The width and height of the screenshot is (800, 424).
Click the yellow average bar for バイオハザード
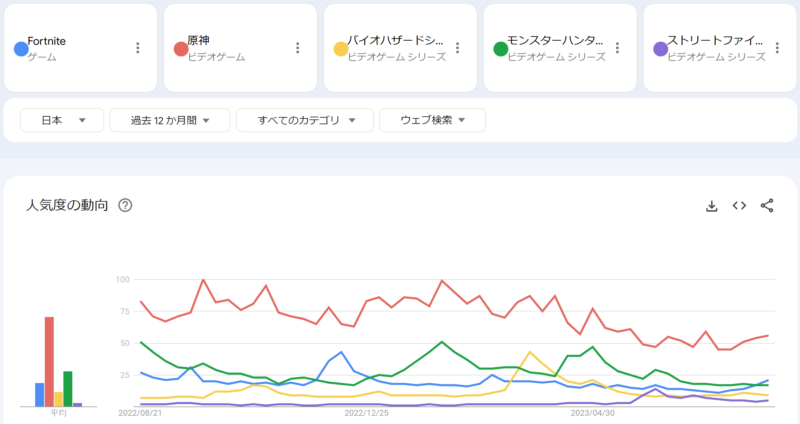tap(59, 400)
